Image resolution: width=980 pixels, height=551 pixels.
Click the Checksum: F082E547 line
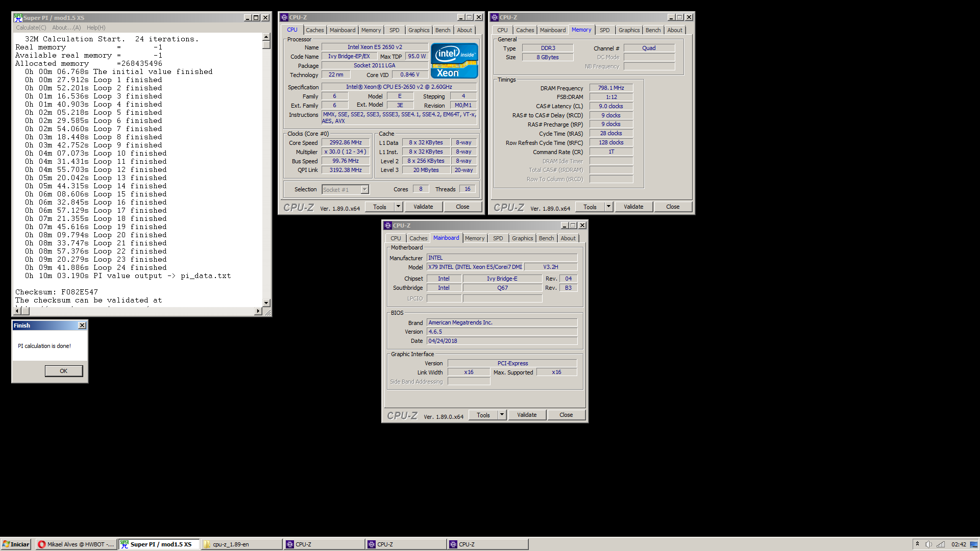click(x=57, y=292)
